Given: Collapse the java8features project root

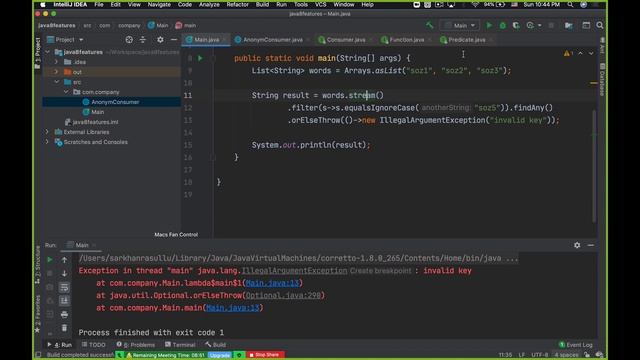Looking at the screenshot, I should pos(47,52).
